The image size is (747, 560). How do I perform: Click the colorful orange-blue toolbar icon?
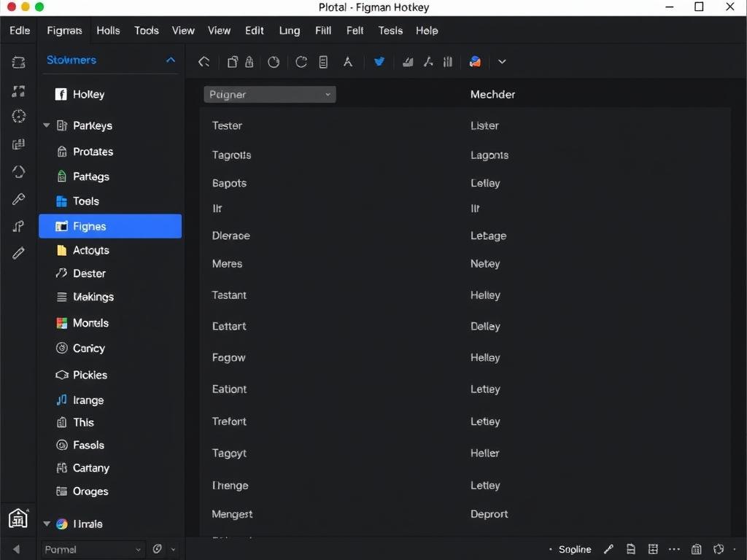[x=475, y=61]
